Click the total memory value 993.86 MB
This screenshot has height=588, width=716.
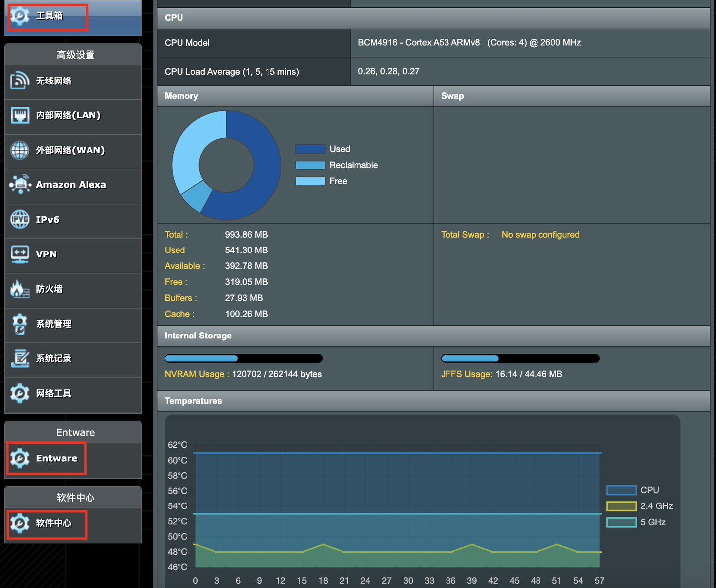(x=246, y=235)
